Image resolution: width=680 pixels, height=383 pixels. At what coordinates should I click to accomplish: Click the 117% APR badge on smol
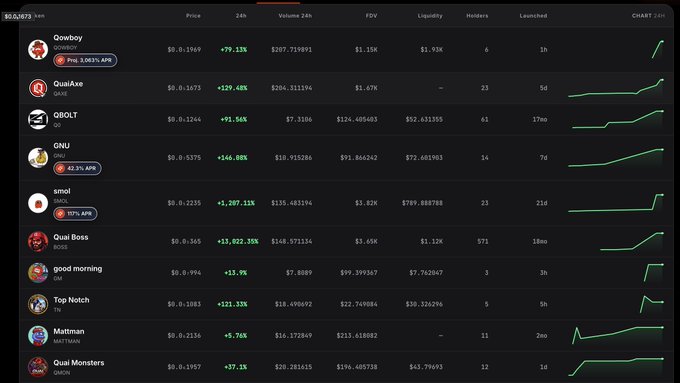pyautogui.click(x=75, y=214)
